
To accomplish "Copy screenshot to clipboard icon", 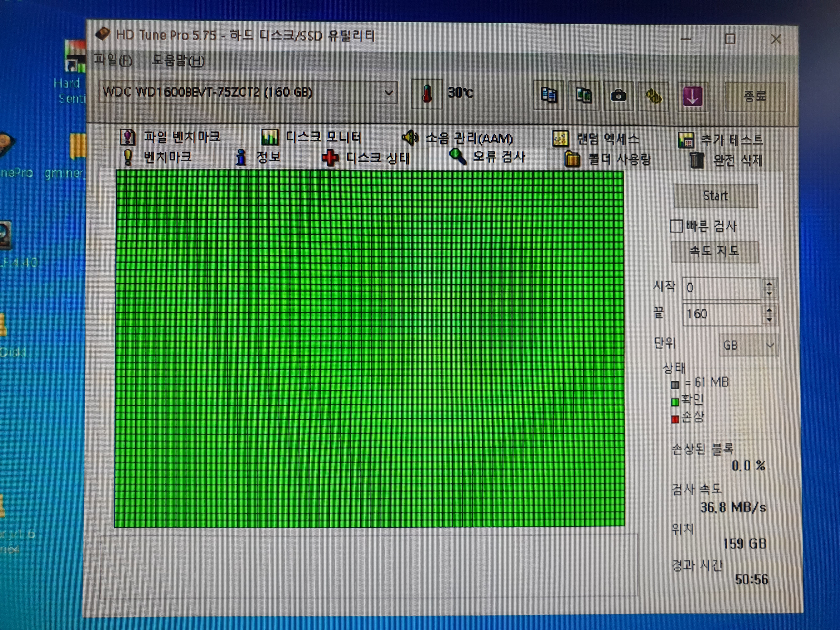I will (x=583, y=95).
